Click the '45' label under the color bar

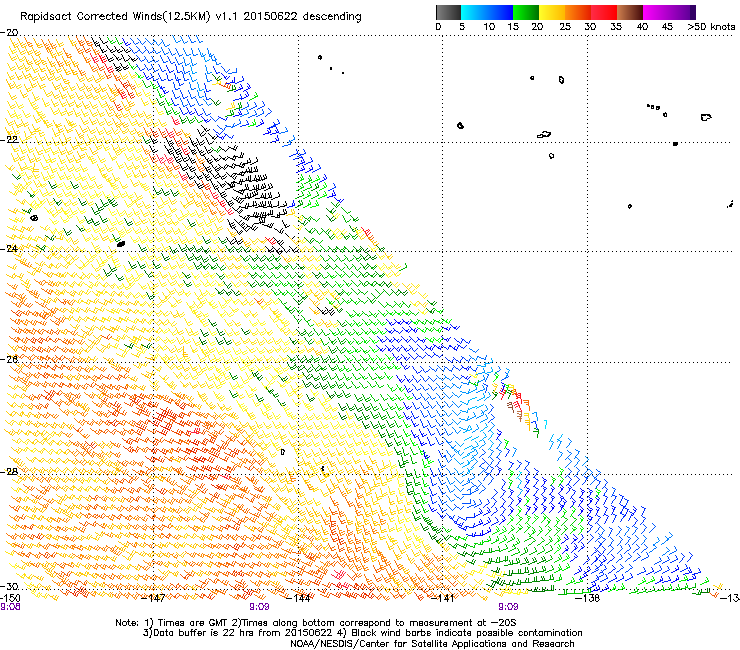click(667, 27)
